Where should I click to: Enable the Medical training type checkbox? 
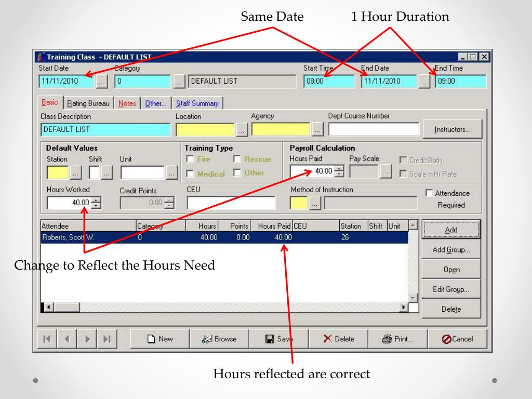(190, 174)
